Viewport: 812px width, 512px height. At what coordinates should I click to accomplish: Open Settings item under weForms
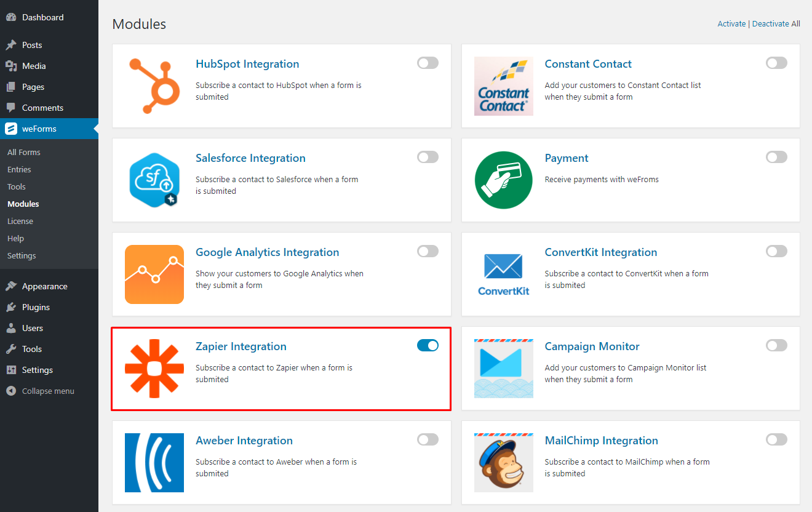click(x=22, y=255)
